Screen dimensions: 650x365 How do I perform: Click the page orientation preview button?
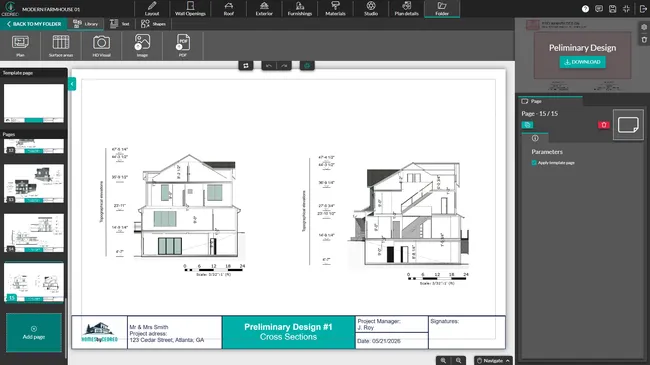pos(628,125)
